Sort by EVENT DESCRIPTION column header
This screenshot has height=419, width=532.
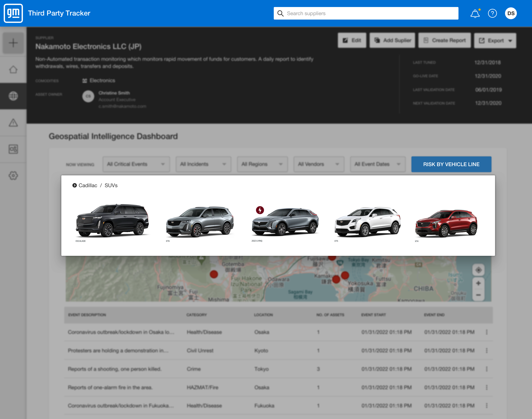point(87,315)
